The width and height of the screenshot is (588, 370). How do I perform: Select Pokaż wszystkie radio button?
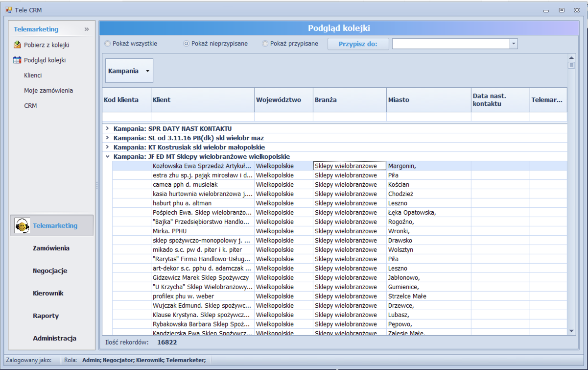(x=107, y=44)
